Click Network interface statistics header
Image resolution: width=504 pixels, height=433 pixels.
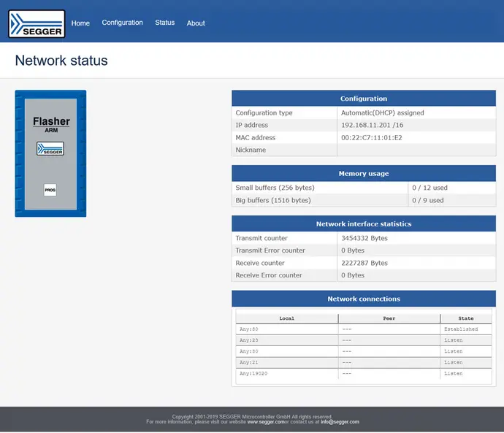363,224
